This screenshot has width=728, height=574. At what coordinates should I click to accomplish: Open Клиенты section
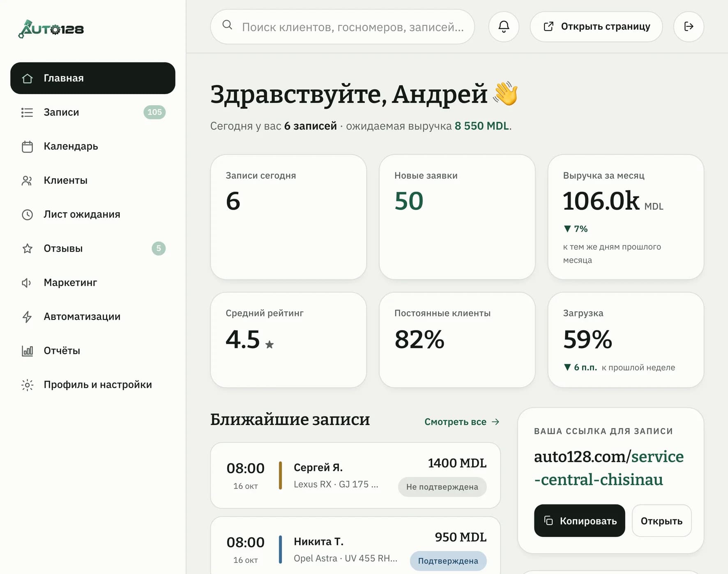[x=93, y=181]
